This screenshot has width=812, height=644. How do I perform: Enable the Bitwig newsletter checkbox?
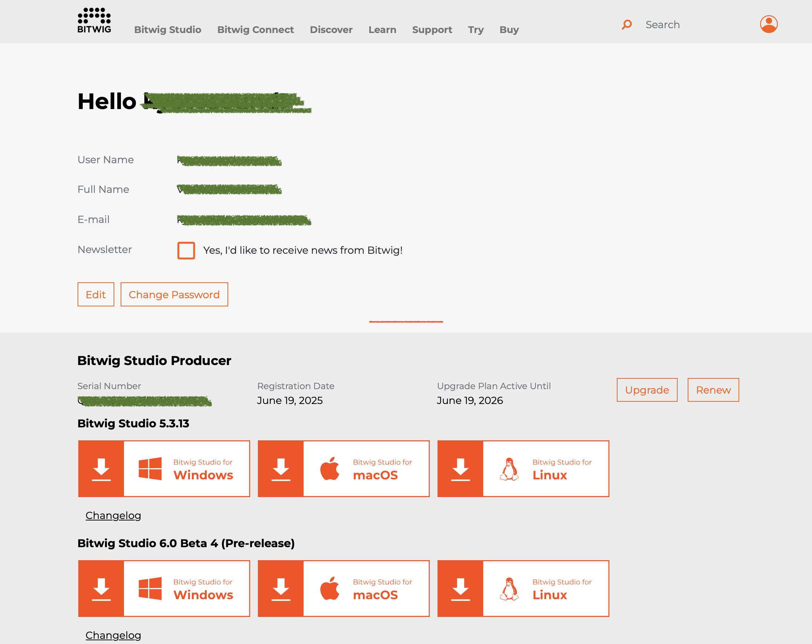(x=186, y=250)
